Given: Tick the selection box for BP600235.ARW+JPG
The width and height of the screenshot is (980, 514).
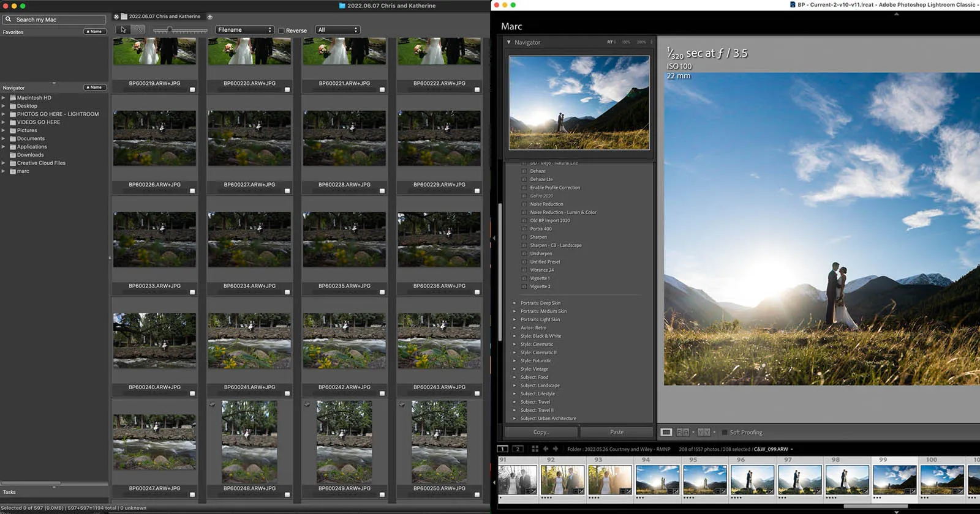Looking at the screenshot, I should click(382, 292).
